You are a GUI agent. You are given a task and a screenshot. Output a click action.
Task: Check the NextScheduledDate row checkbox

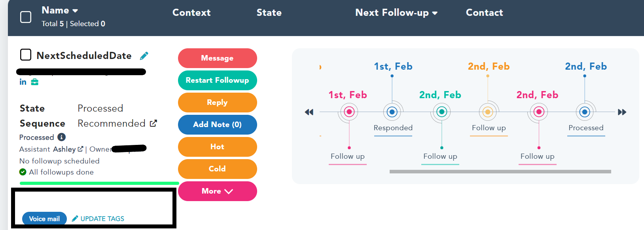coord(26,55)
